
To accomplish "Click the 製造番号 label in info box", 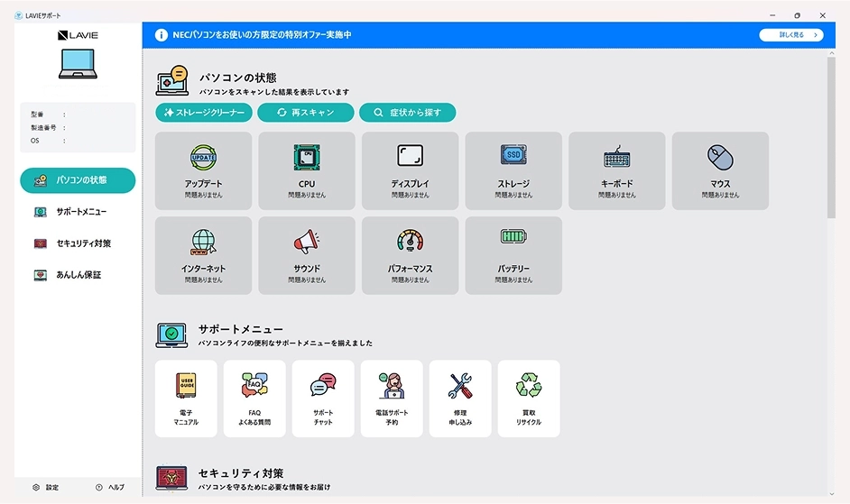I will (43, 127).
